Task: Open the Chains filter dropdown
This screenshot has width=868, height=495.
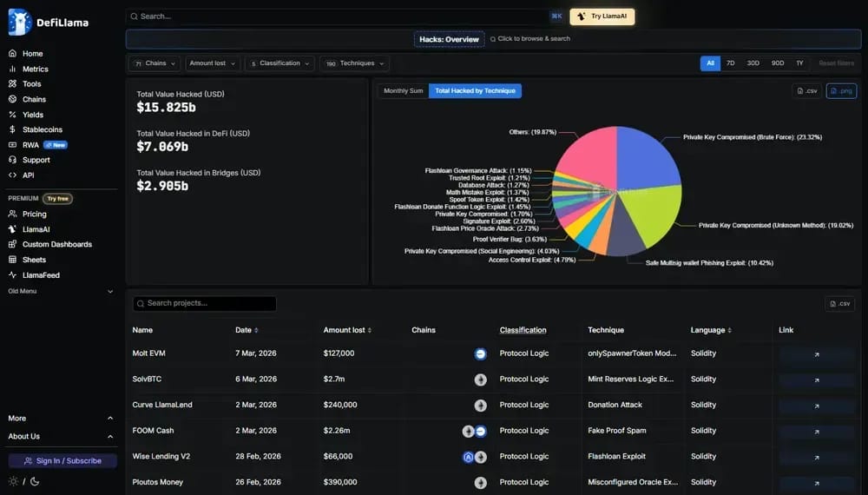Action: point(155,63)
